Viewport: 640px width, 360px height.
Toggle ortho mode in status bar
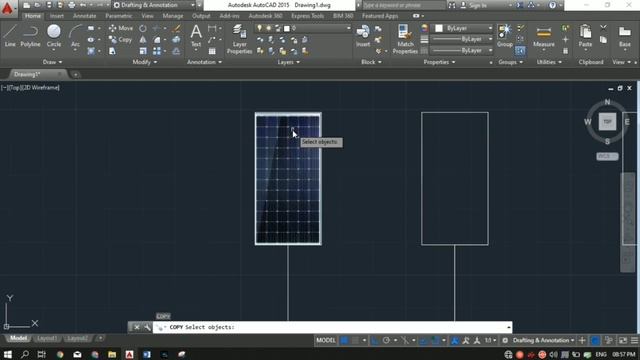pyautogui.click(x=375, y=340)
